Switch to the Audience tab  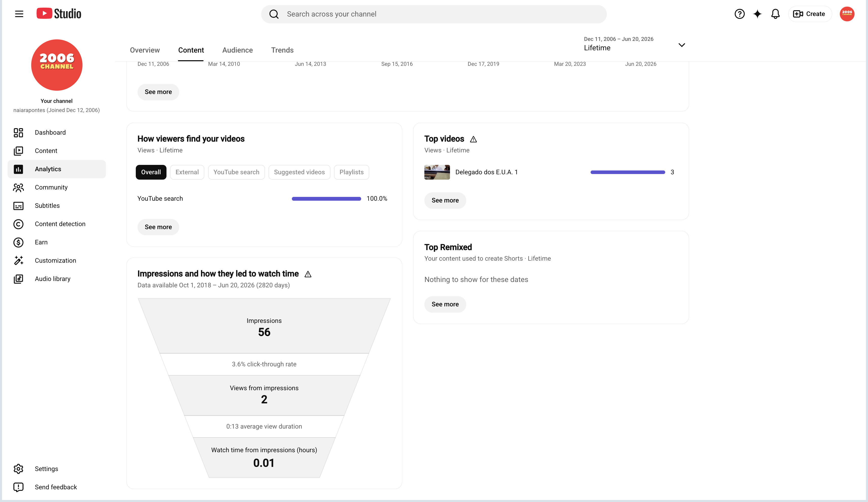point(237,50)
